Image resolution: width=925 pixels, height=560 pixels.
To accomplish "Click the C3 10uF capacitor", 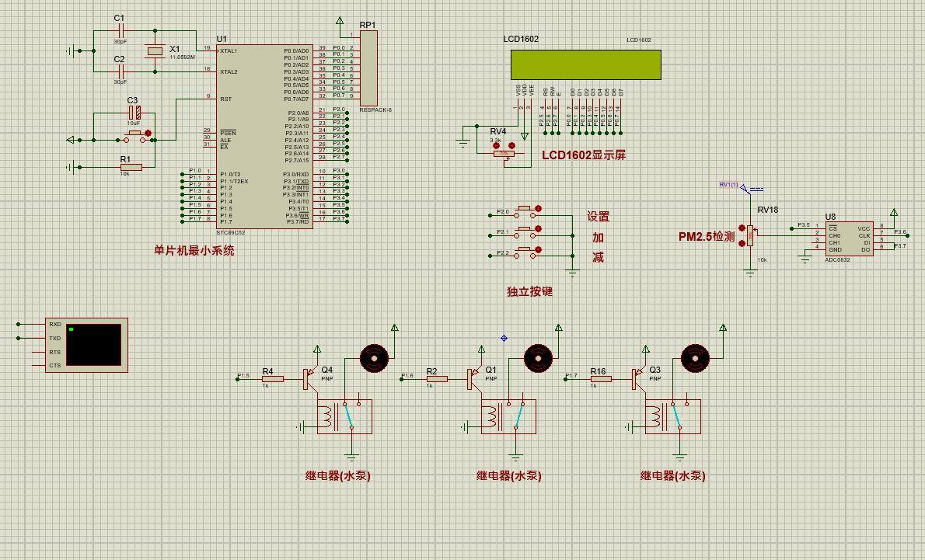I will [x=134, y=113].
